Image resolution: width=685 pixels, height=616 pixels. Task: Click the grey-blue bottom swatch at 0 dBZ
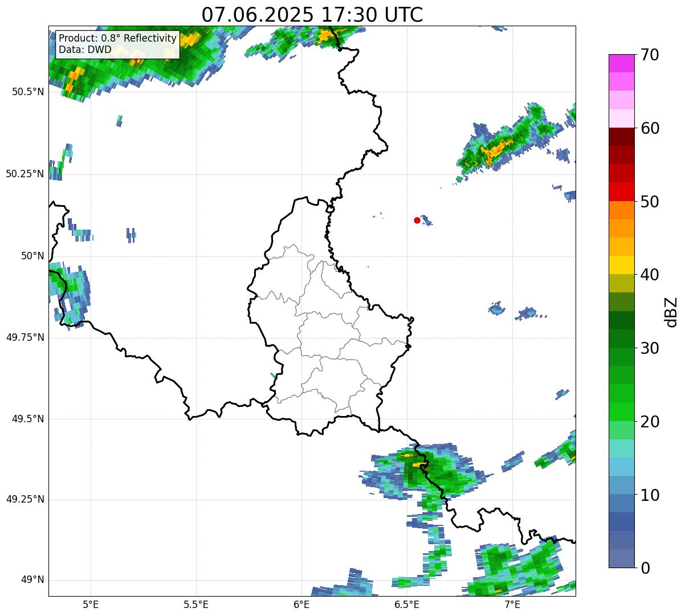pyautogui.click(x=621, y=558)
